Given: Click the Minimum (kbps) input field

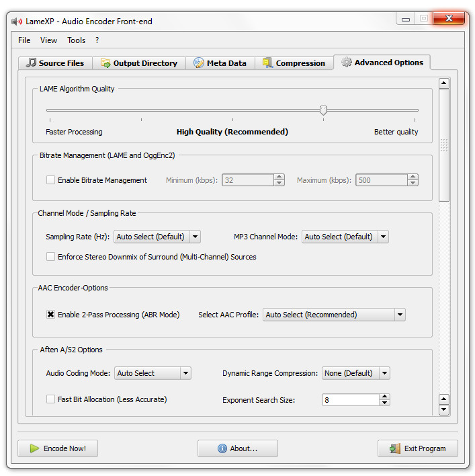Looking at the screenshot, I should click(248, 180).
